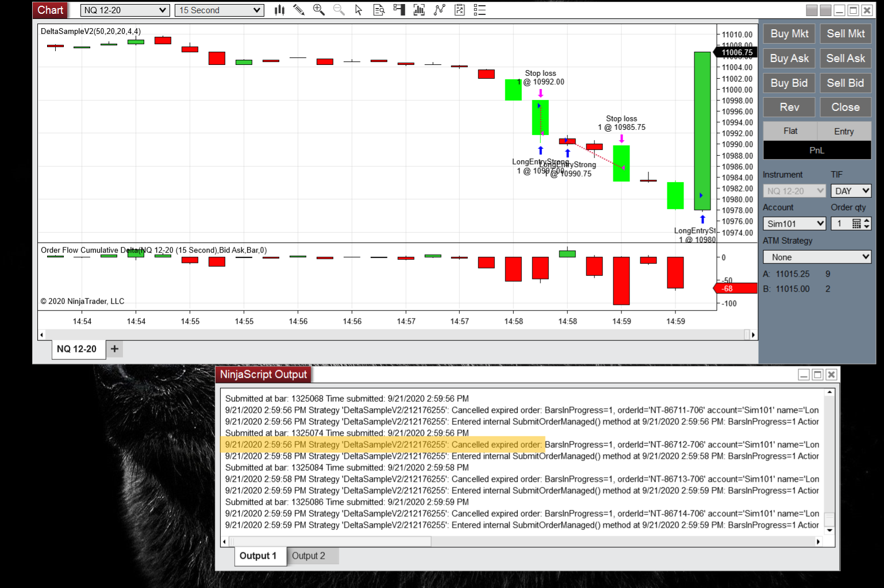Click 'Submitted at bar: 1325086' log line
Image resolution: width=884 pixels, height=588 pixels.
click(347, 502)
